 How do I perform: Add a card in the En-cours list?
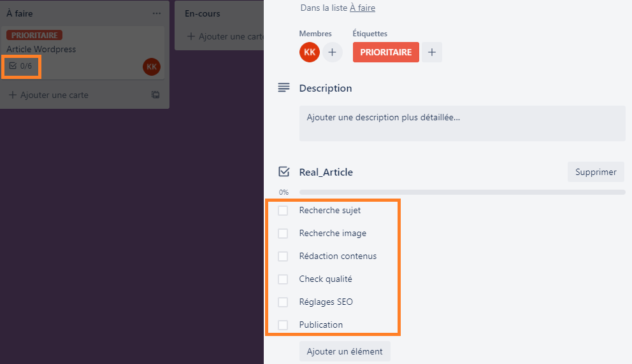[x=225, y=36]
